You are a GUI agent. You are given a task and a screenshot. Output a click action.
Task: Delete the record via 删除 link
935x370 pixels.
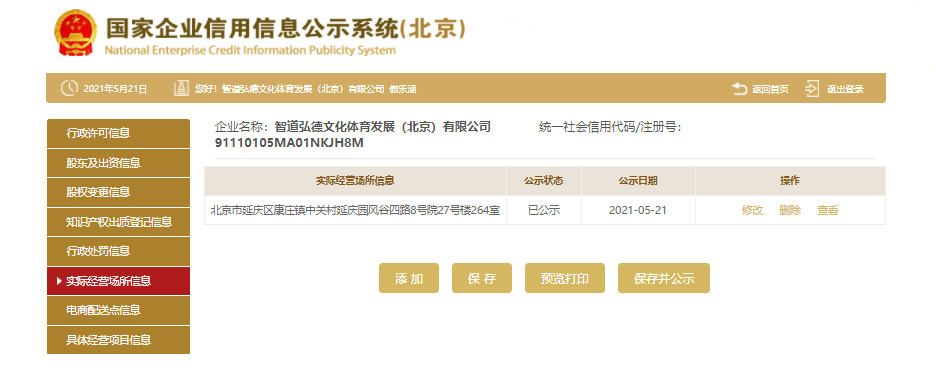[x=790, y=210]
